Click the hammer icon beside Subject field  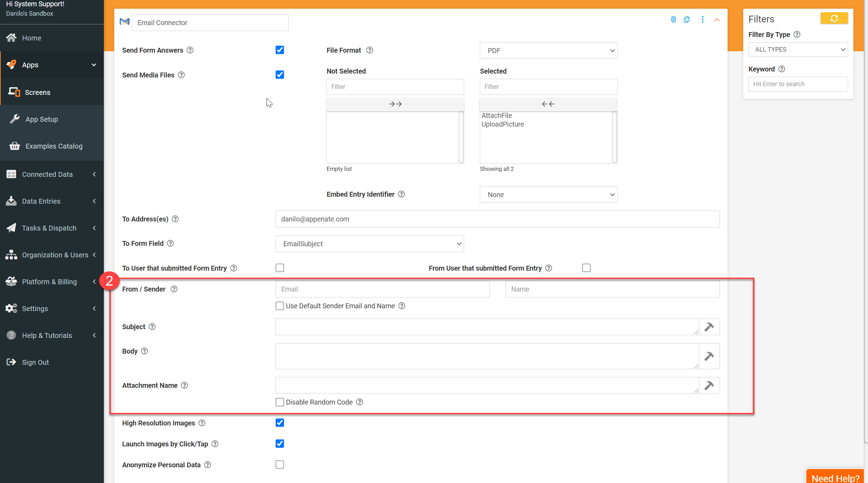709,327
